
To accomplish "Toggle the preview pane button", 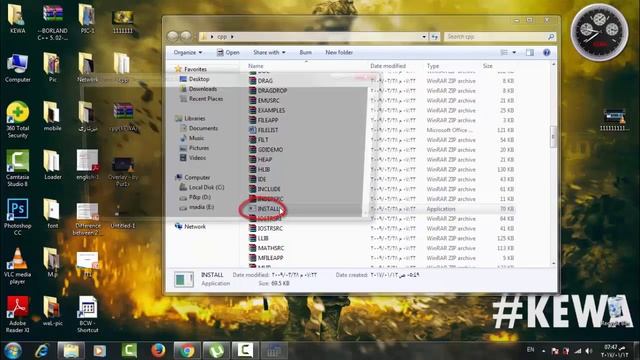I will point(530,52).
